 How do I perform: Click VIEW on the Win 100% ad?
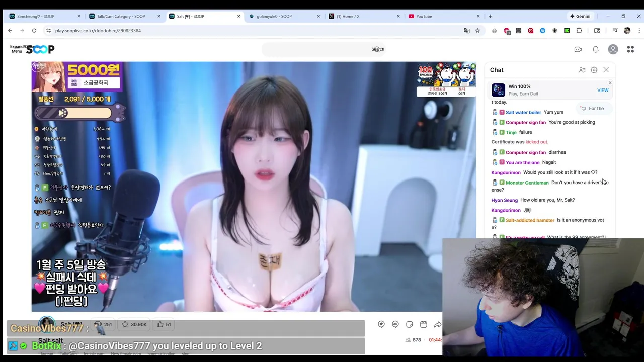pos(603,90)
